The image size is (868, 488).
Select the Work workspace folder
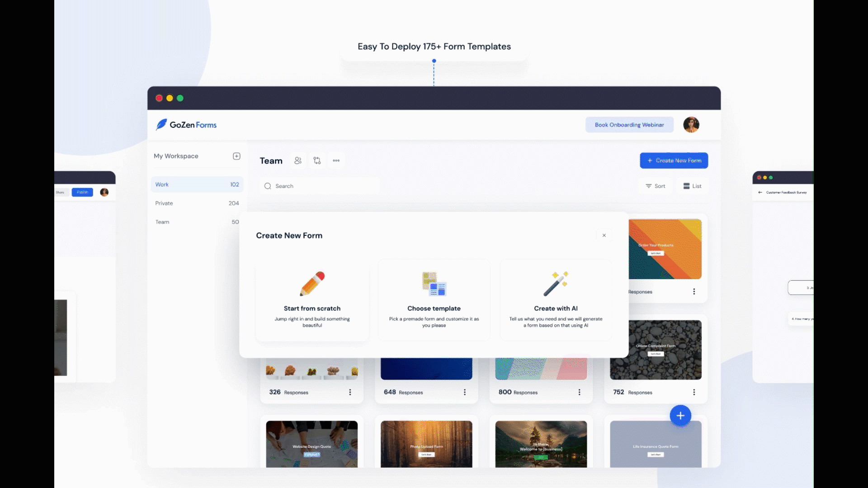point(197,184)
